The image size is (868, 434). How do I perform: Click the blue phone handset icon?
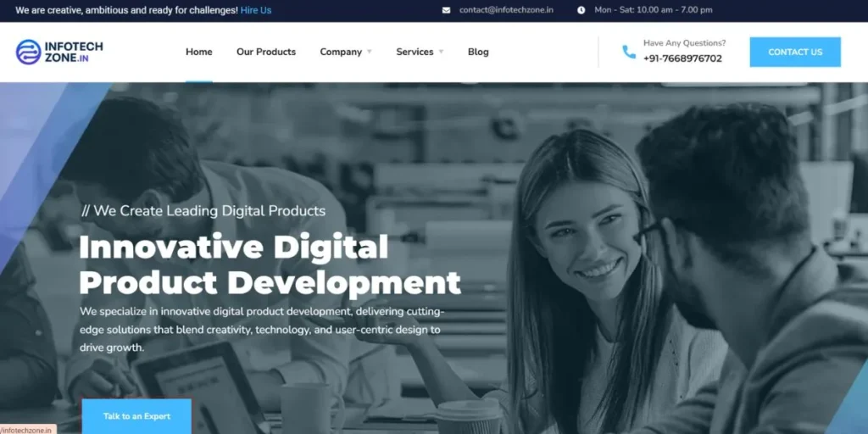(x=628, y=52)
